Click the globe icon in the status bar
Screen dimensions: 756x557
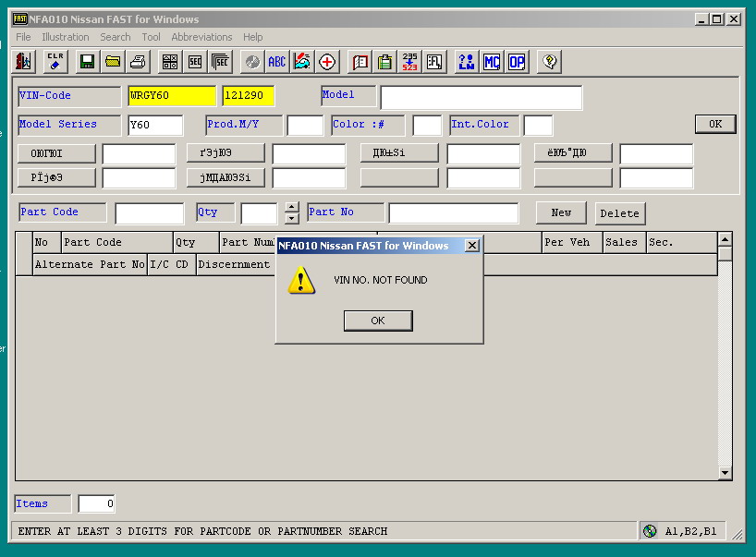click(650, 531)
